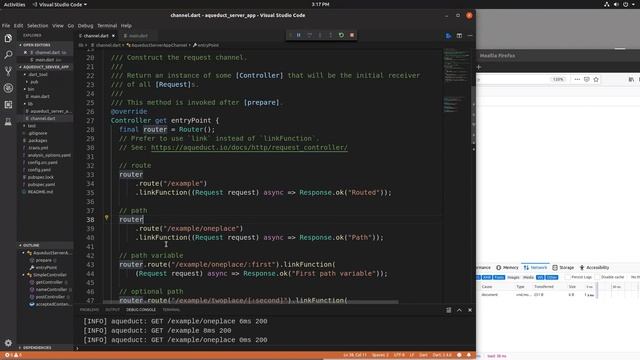Click the blue run icon in editor title
The height and width of the screenshot is (360, 640).
449,36
